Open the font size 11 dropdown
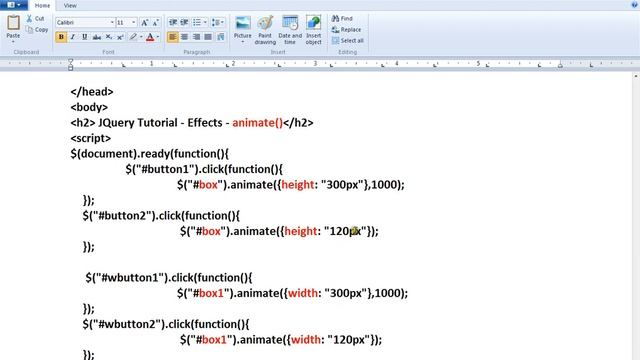The height and width of the screenshot is (360, 640). (x=133, y=22)
